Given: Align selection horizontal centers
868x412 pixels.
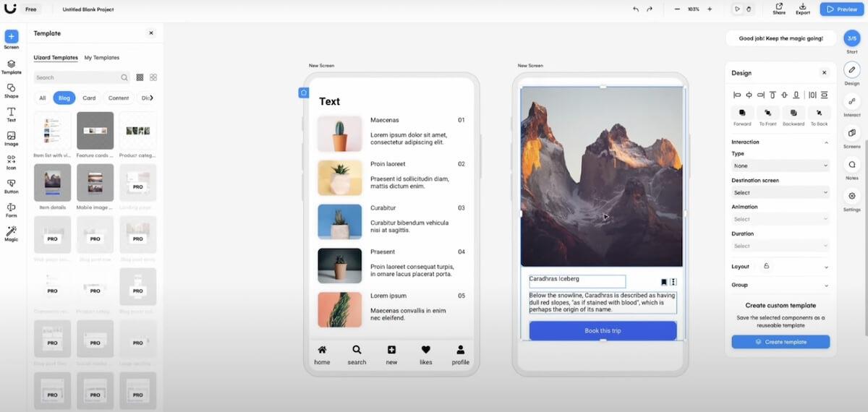Looking at the screenshot, I should click(x=749, y=95).
